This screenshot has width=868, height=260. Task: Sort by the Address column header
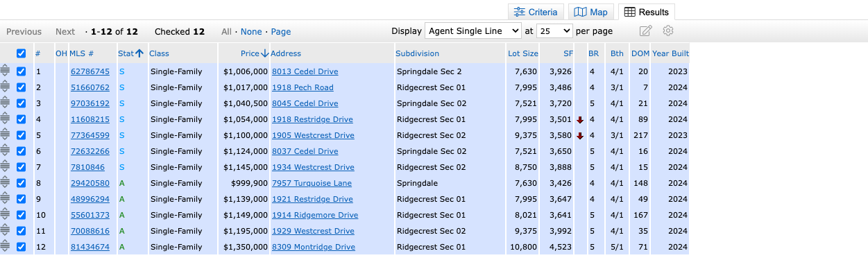click(286, 53)
